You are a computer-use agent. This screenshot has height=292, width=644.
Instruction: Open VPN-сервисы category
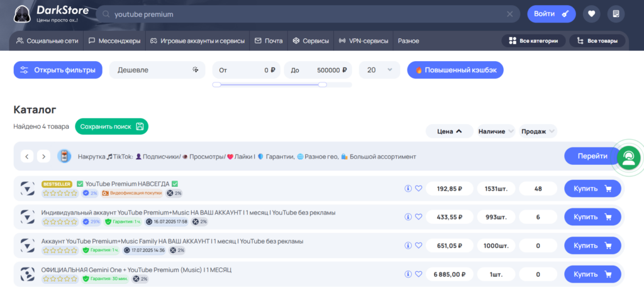(364, 41)
